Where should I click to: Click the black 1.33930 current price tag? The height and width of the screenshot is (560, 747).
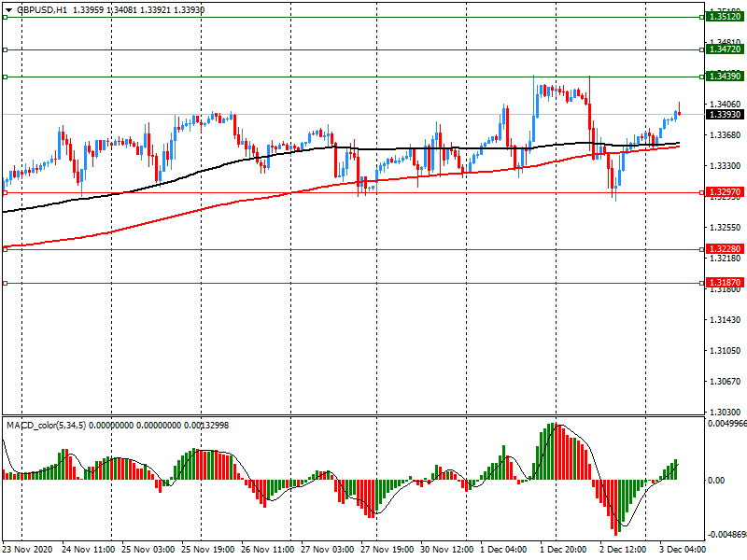point(725,114)
